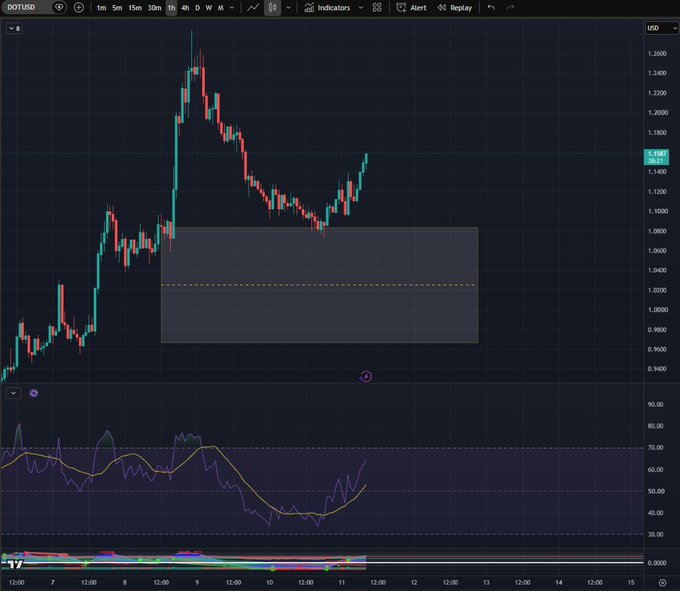This screenshot has height=591, width=680.
Task: Select the line chart style icon
Action: (253, 7)
